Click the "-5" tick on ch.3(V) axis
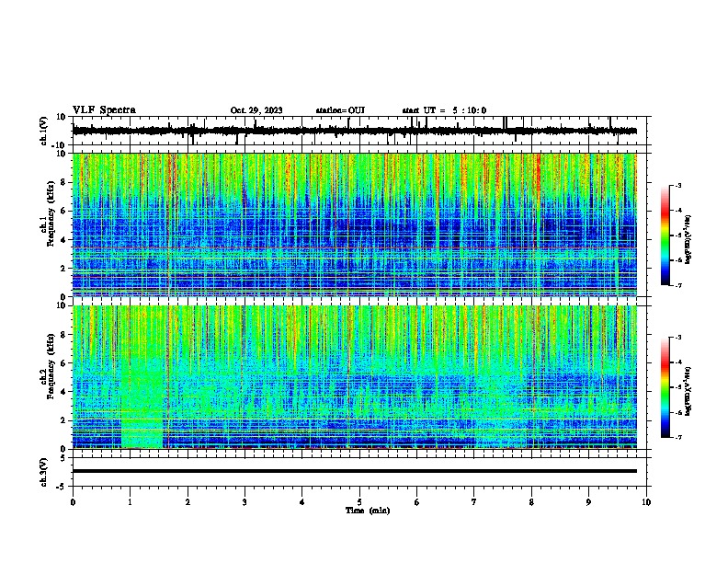The width and height of the screenshot is (728, 563). pos(62,487)
